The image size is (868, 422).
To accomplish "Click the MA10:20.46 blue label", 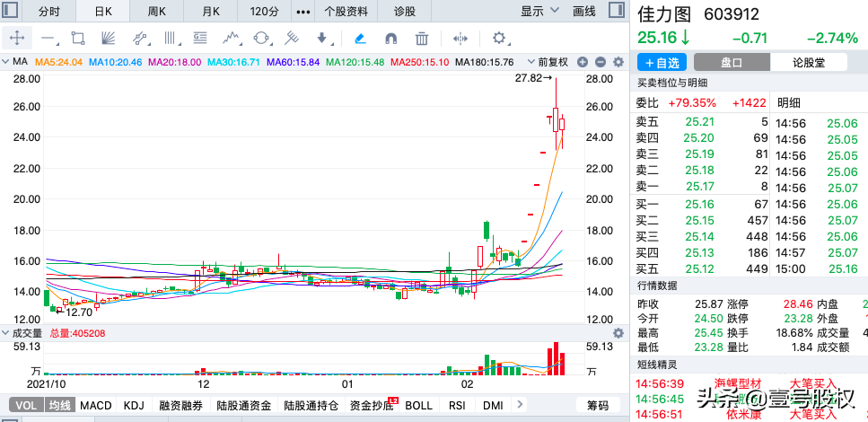I will [115, 62].
